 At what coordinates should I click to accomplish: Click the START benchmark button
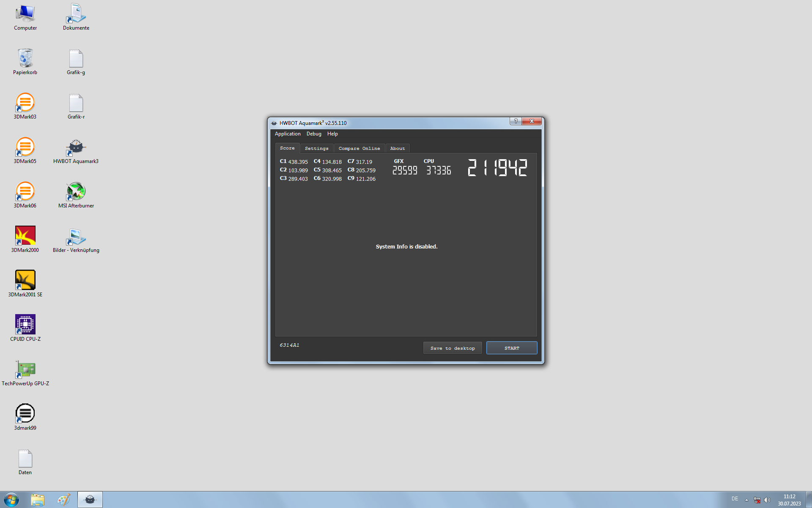tap(512, 348)
